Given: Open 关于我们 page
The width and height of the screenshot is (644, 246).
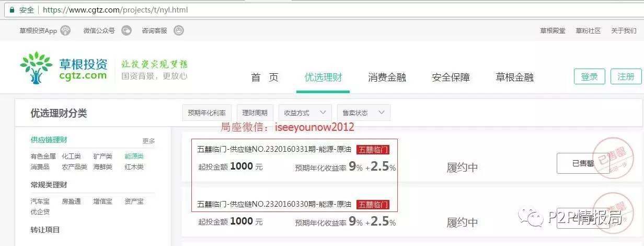Looking at the screenshot, I should [x=624, y=31].
